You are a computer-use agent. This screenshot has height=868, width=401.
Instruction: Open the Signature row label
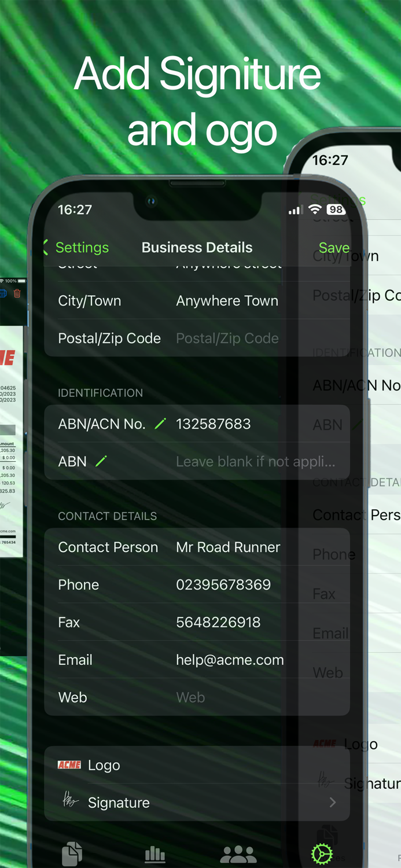119,803
